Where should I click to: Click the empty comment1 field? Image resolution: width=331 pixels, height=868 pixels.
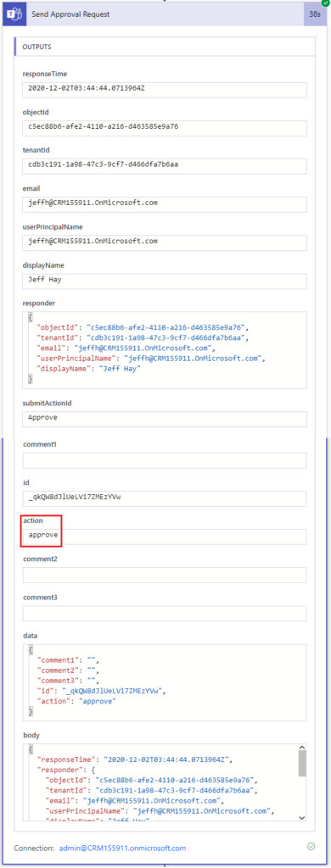click(x=165, y=460)
